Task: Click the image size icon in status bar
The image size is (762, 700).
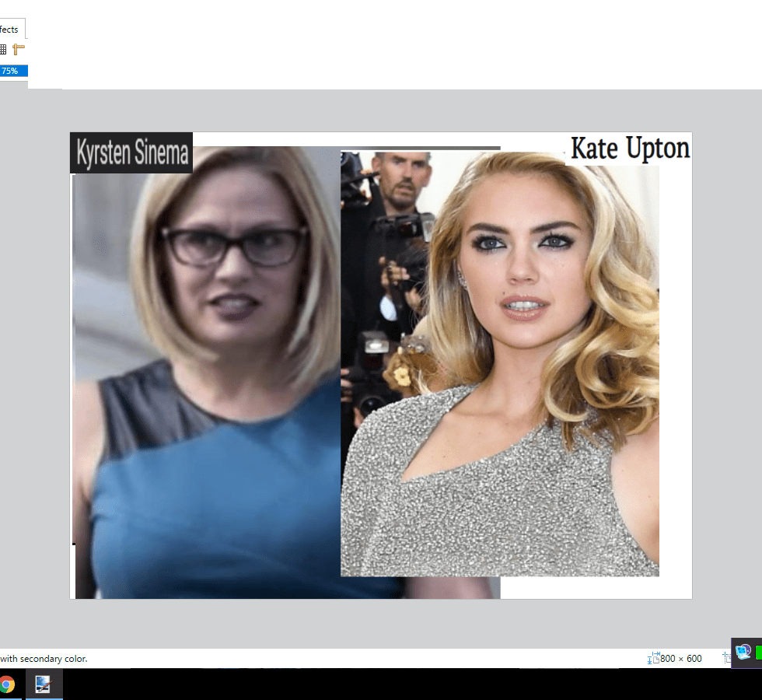Action: point(652,658)
